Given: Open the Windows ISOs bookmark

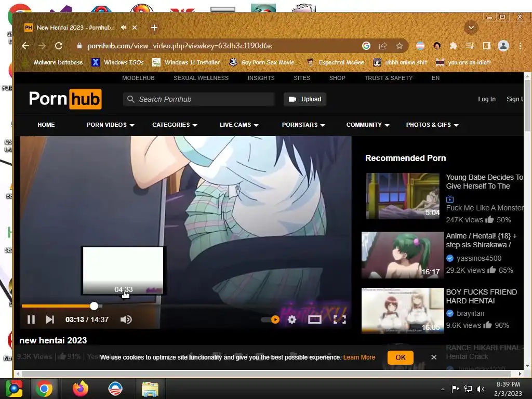Looking at the screenshot, I should 118,62.
